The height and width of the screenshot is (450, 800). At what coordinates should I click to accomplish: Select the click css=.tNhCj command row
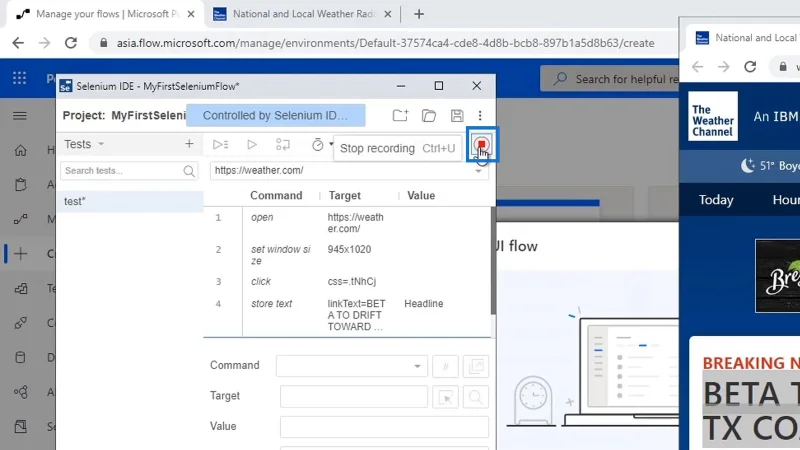pyautogui.click(x=348, y=282)
